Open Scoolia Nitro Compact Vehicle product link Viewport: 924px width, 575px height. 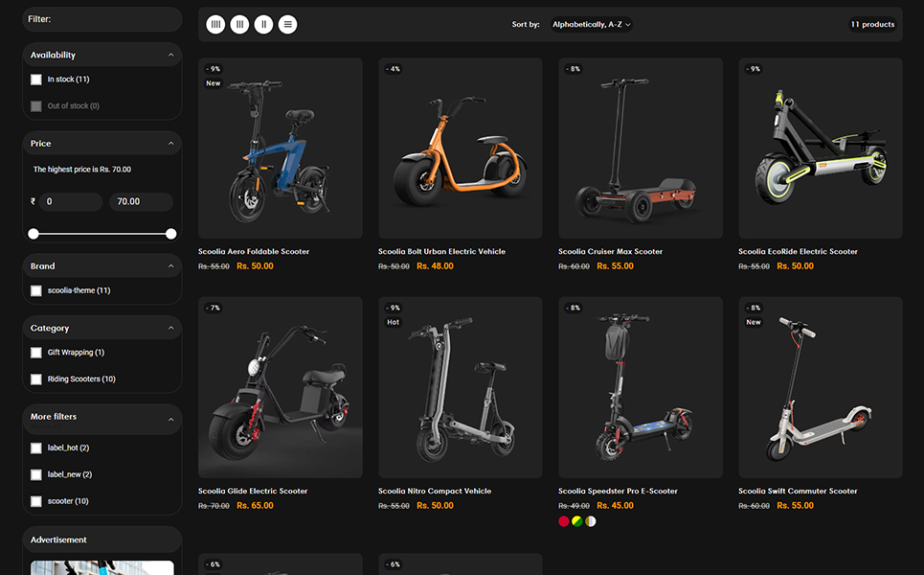tap(435, 492)
